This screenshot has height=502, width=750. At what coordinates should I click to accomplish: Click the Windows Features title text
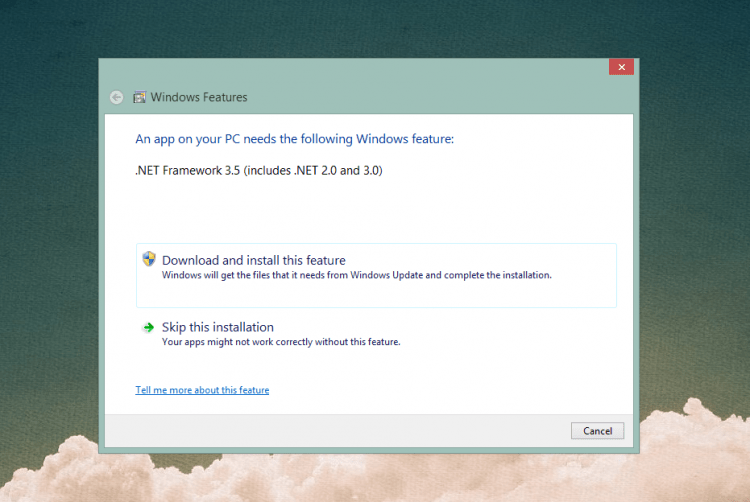199,97
